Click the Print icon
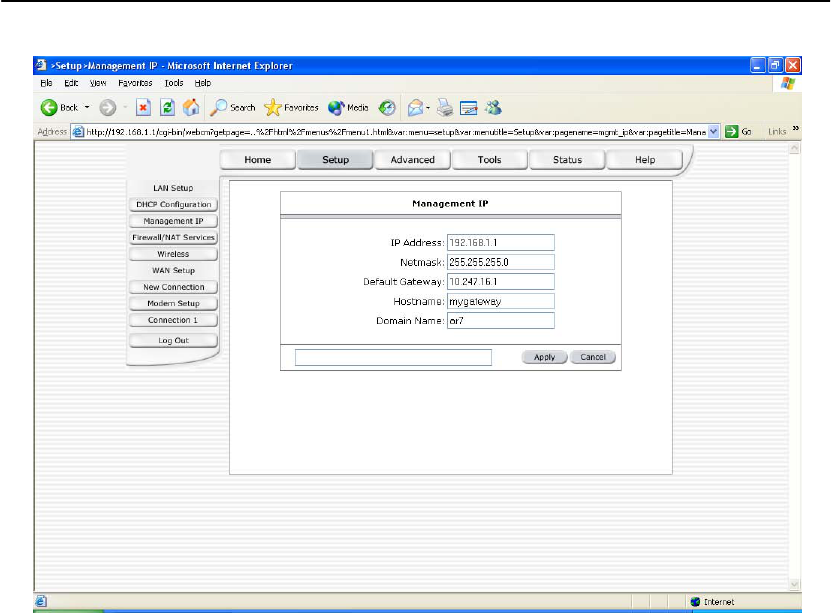 coord(445,108)
